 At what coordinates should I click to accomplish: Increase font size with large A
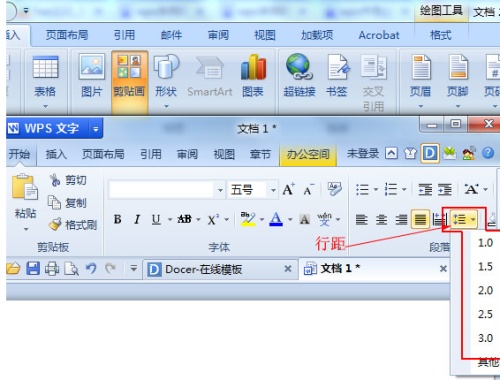(288, 190)
